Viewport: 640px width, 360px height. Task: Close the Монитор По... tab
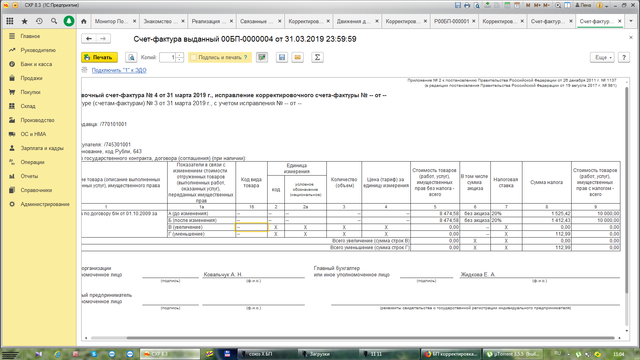pyautogui.click(x=134, y=21)
